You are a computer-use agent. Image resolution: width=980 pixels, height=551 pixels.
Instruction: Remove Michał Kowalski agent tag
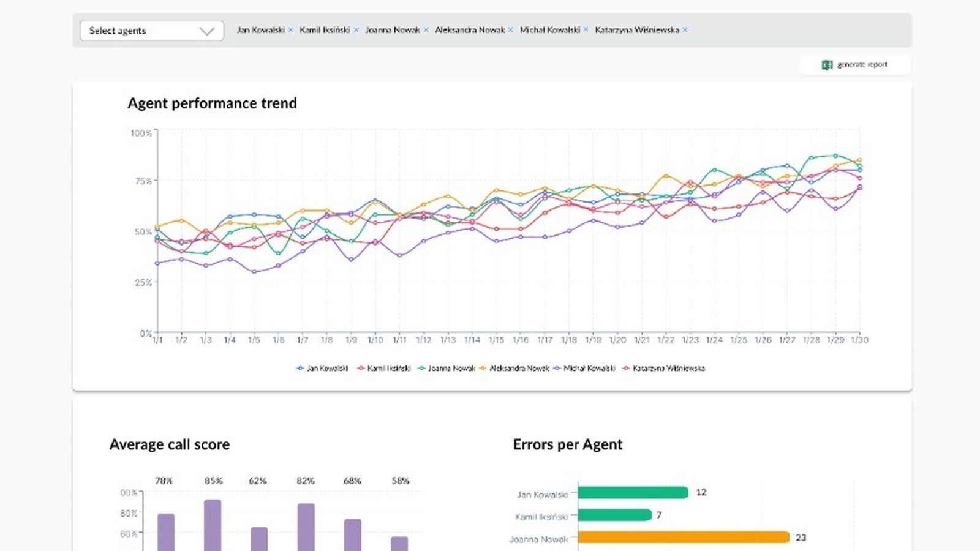pos(586,30)
